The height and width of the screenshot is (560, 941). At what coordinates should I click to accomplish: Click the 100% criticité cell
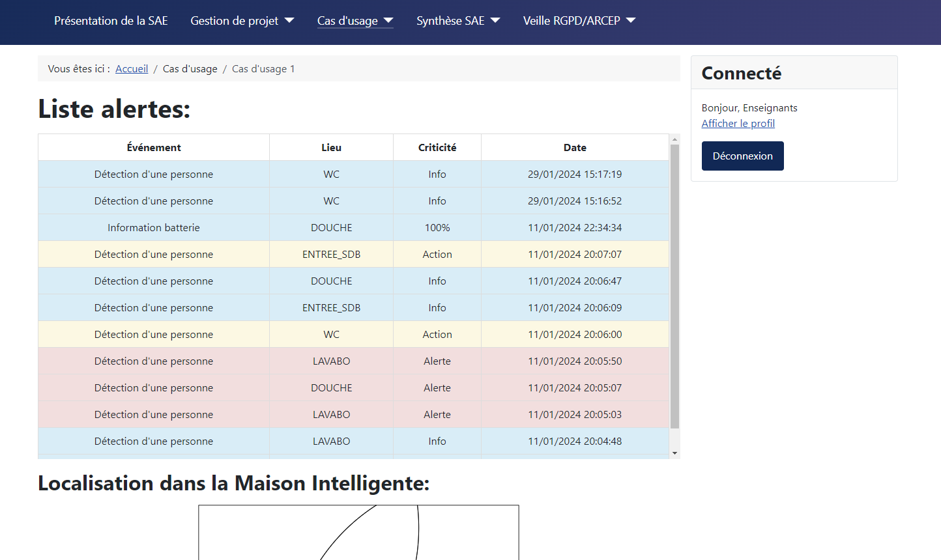437,227
